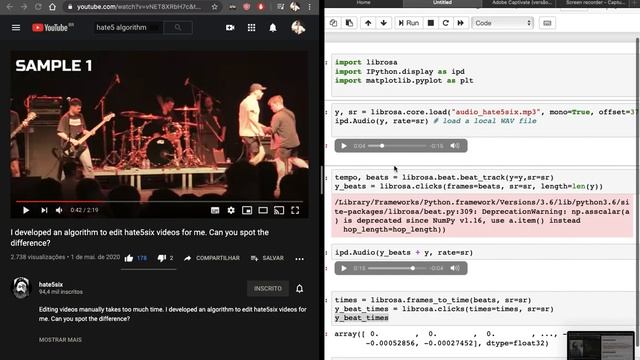Cast the video to a device
This screenshot has width=640, height=360.
pyautogui.click(x=279, y=210)
